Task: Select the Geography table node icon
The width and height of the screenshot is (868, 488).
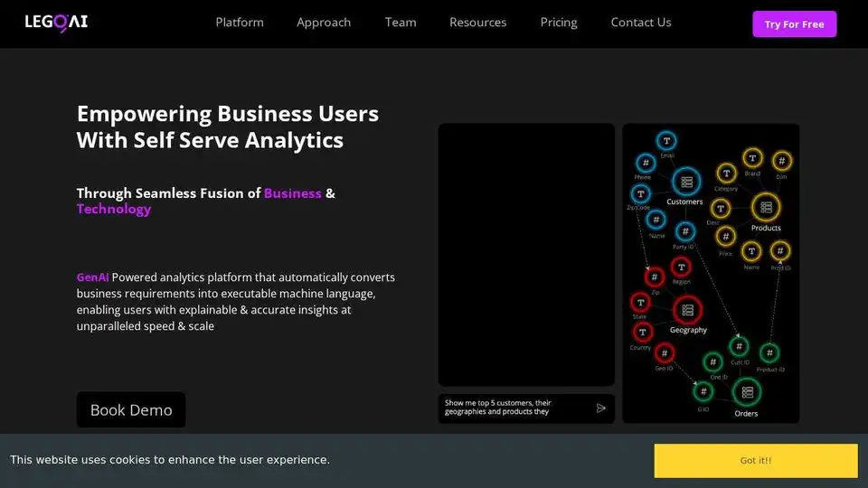Action: 687,310
